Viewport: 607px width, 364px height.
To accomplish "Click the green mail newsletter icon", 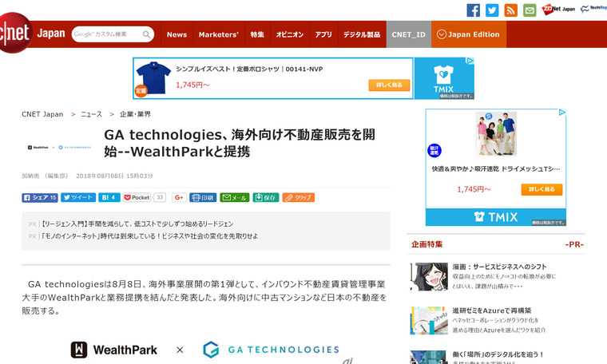I will (x=529, y=10).
